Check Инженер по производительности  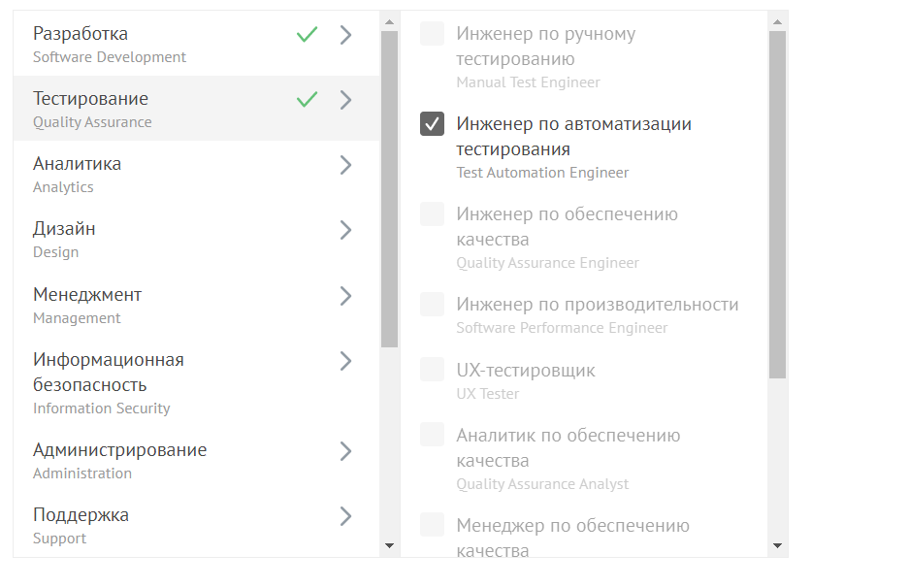[x=432, y=304]
